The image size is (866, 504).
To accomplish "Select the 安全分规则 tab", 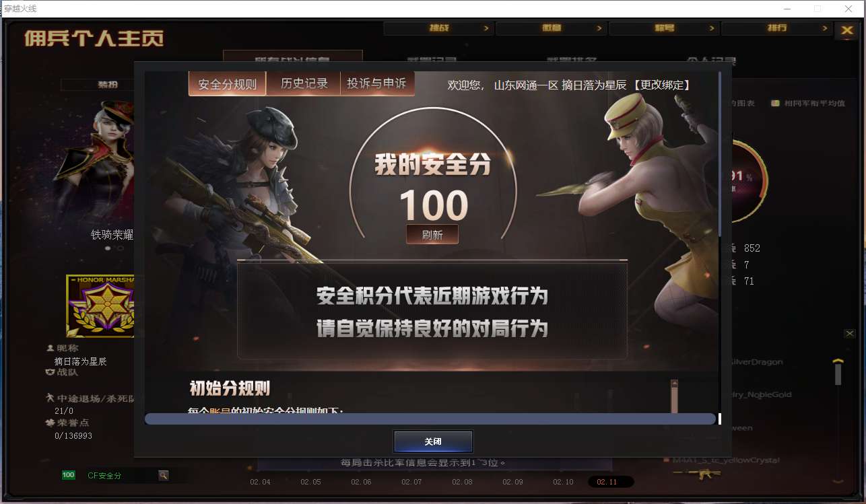I will coord(228,84).
